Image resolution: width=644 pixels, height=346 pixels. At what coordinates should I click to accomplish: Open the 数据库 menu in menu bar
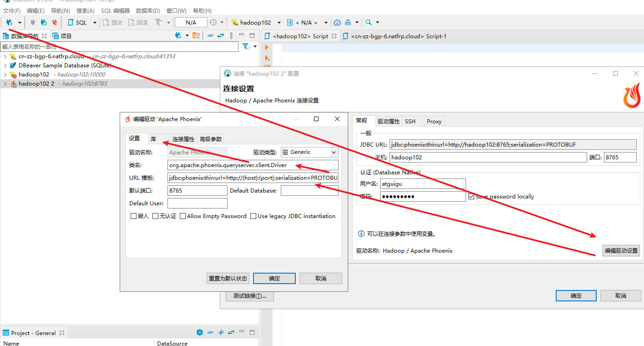point(148,10)
